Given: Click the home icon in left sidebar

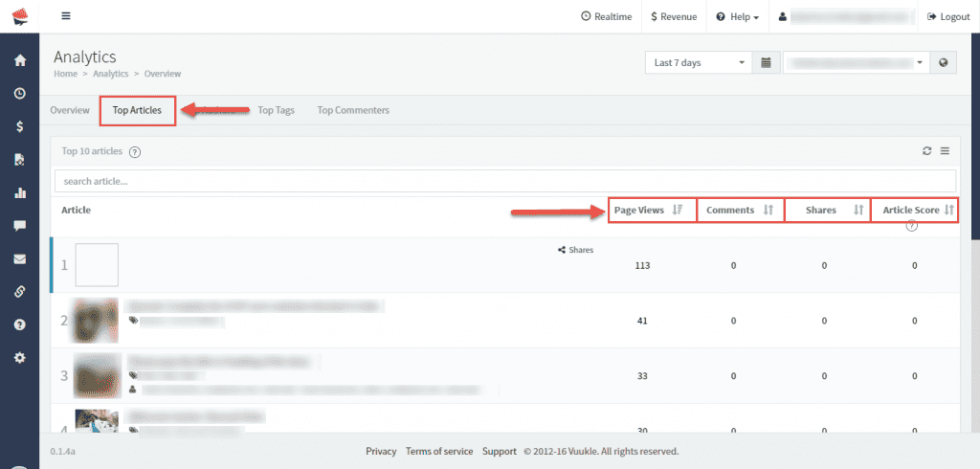Looking at the screenshot, I should click(x=19, y=60).
